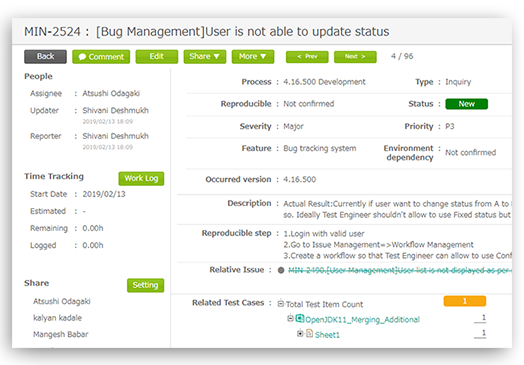Image resolution: width=524 pixels, height=365 pixels.
Task: Click the Logged value 0.00h
Action: pyautogui.click(x=93, y=245)
